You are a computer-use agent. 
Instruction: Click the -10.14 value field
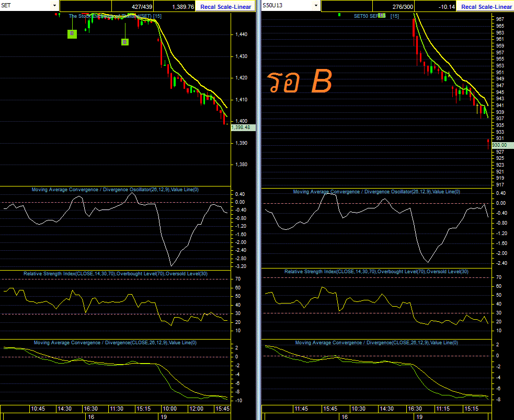[x=436, y=7]
